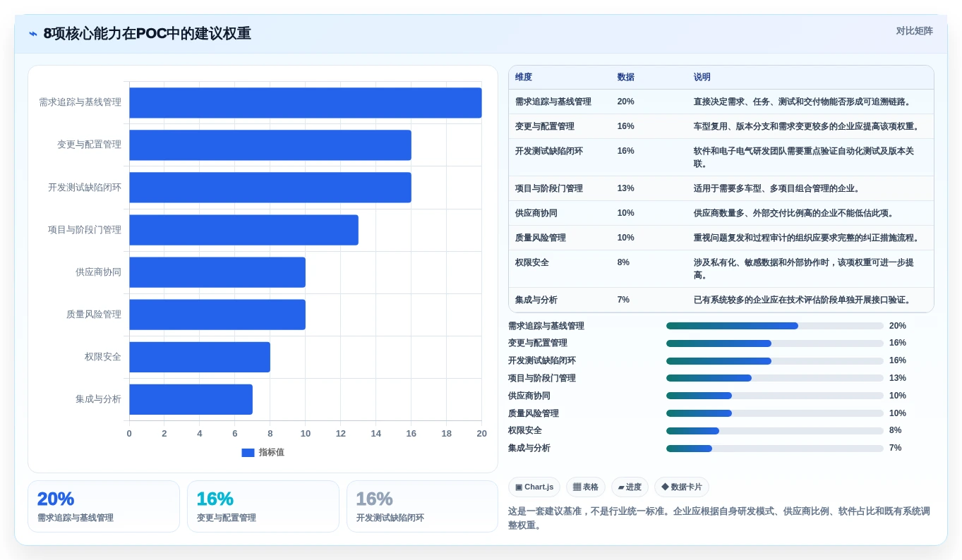
Task: Click the 质量风险管理 progress bar
Action: (x=775, y=413)
